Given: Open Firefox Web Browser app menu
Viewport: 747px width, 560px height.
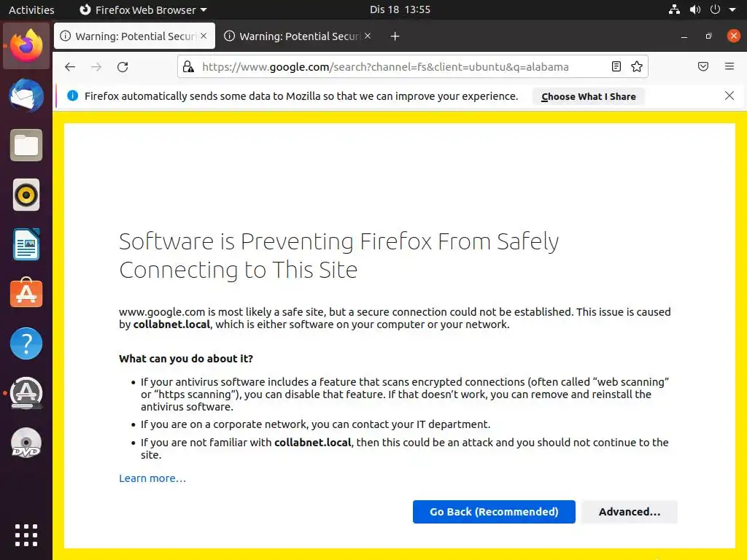Looking at the screenshot, I should (x=143, y=10).
